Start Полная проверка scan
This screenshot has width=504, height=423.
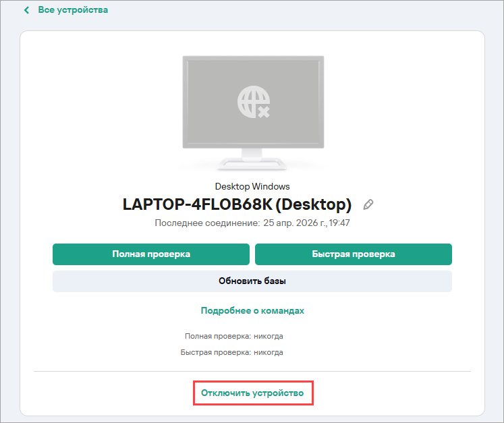[151, 254]
